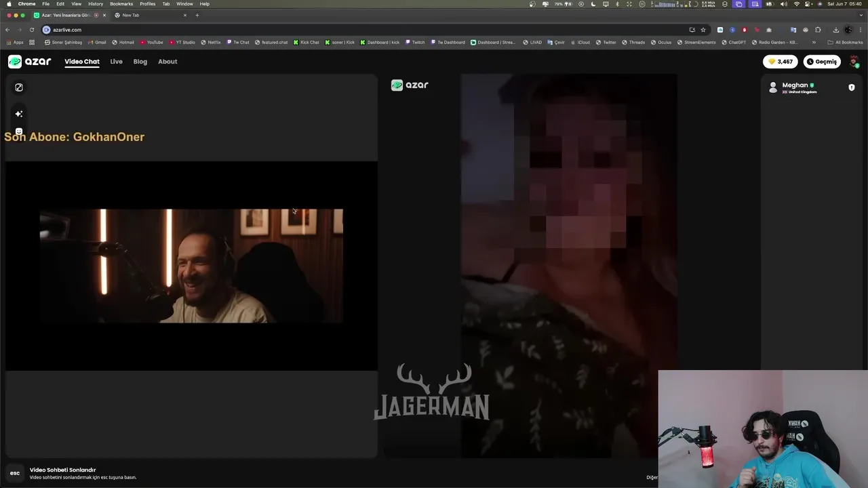The image size is (868, 488).
Task: Switch to the Video Chat tab
Action: coord(82,62)
